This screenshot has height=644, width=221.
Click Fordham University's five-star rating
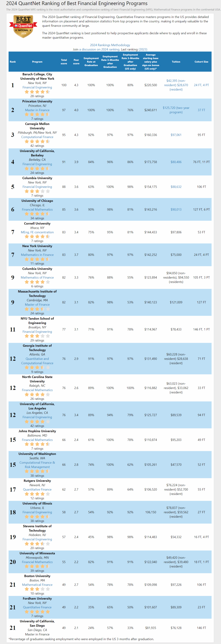pos(37,612)
